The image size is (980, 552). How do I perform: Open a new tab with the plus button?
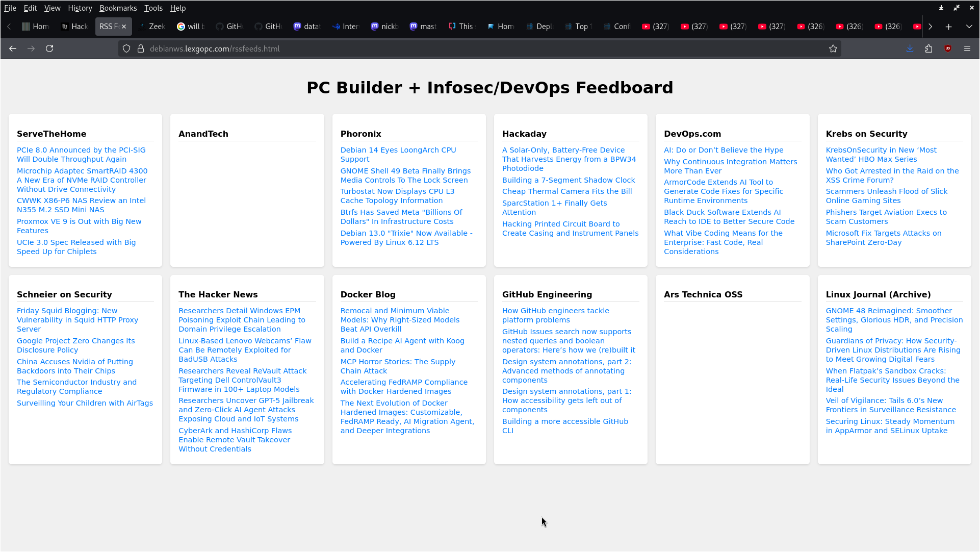(x=948, y=27)
